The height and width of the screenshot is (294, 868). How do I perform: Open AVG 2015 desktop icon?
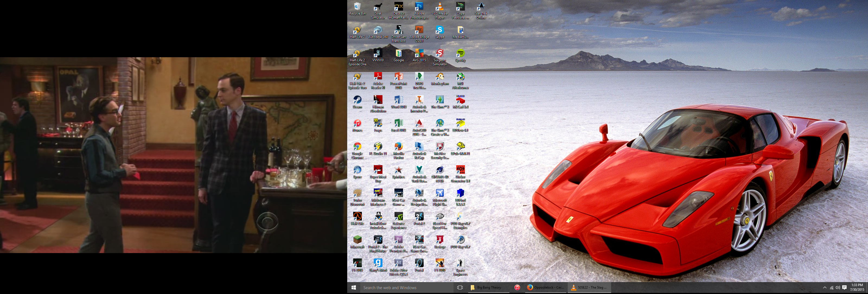(419, 56)
